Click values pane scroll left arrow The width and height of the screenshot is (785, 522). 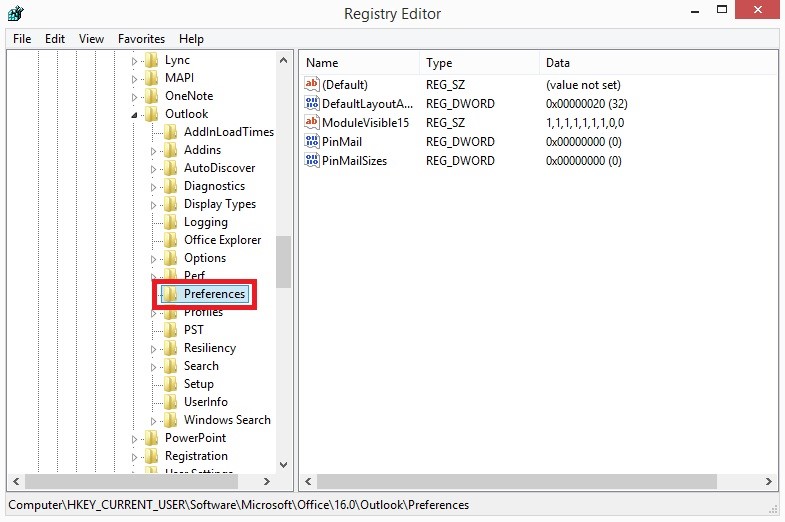coord(308,481)
